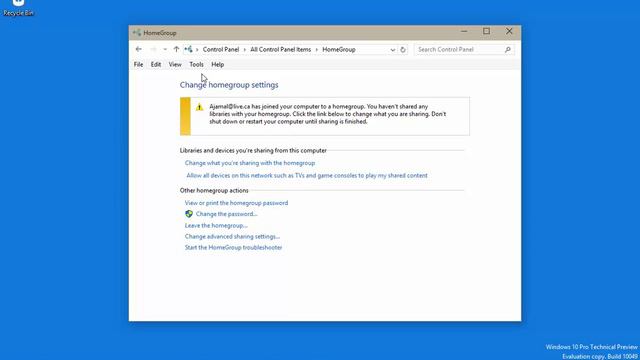Click the yellow warning triangle icon
This screenshot has width=640, height=360.
[x=199, y=107]
